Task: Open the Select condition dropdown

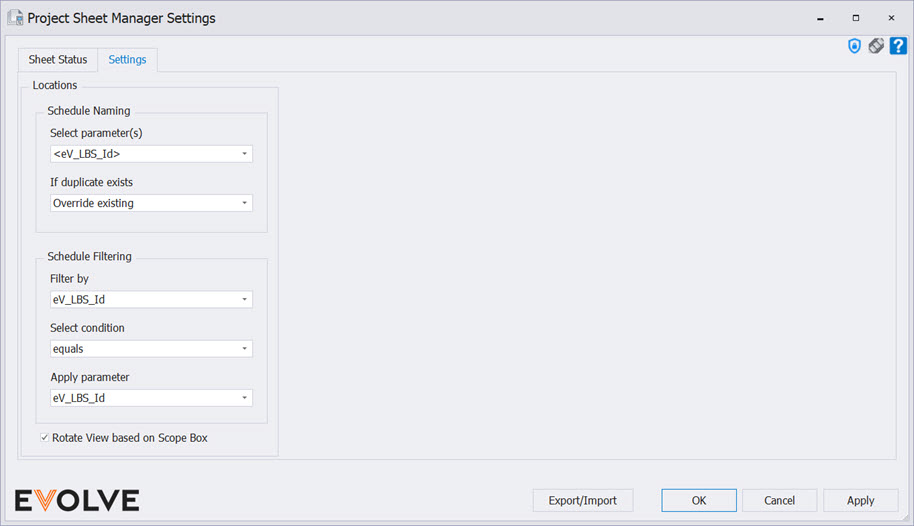Action: click(151, 349)
